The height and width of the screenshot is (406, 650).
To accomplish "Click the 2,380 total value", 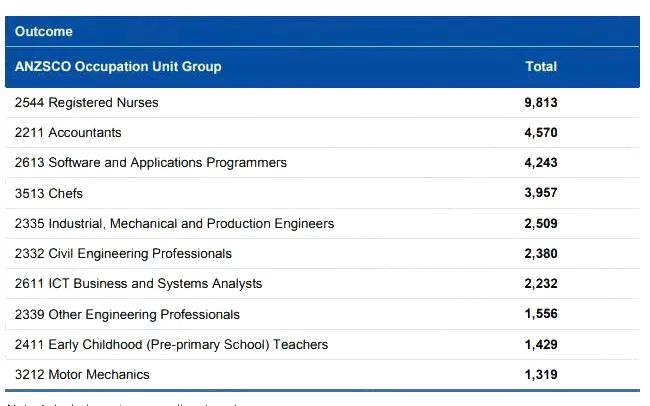I will [x=541, y=253].
